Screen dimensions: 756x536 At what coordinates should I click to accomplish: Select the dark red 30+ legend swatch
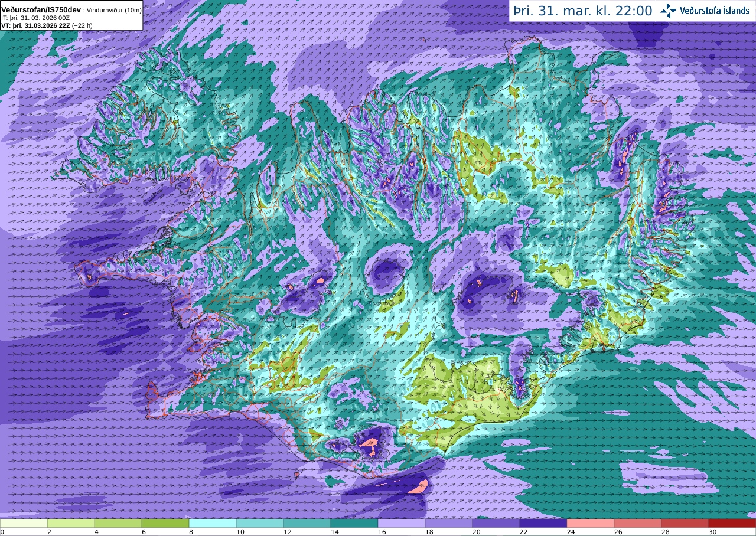coord(732,523)
